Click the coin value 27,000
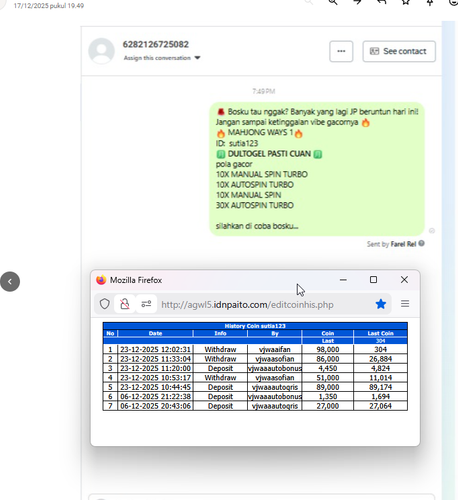The image size is (458, 500). coord(328,406)
